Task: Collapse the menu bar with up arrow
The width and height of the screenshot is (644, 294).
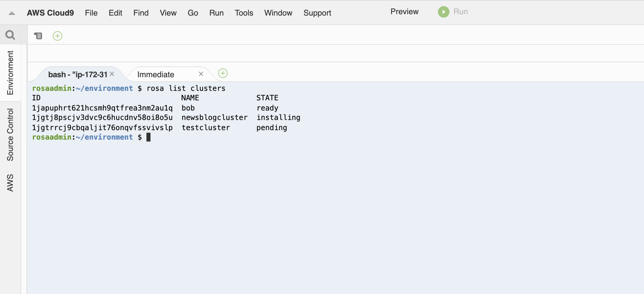Action: (12, 13)
